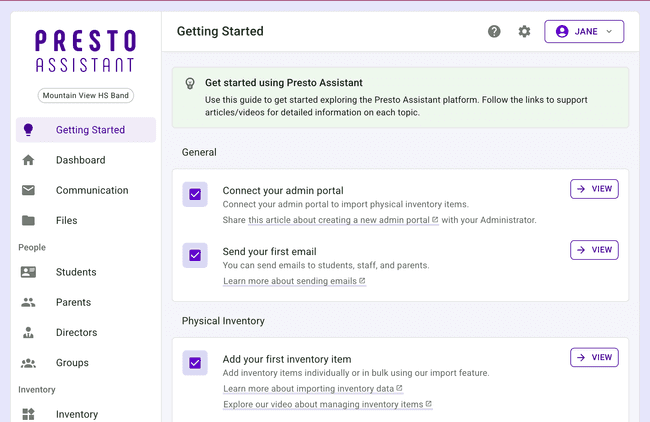Open settings gear icon

click(x=524, y=32)
